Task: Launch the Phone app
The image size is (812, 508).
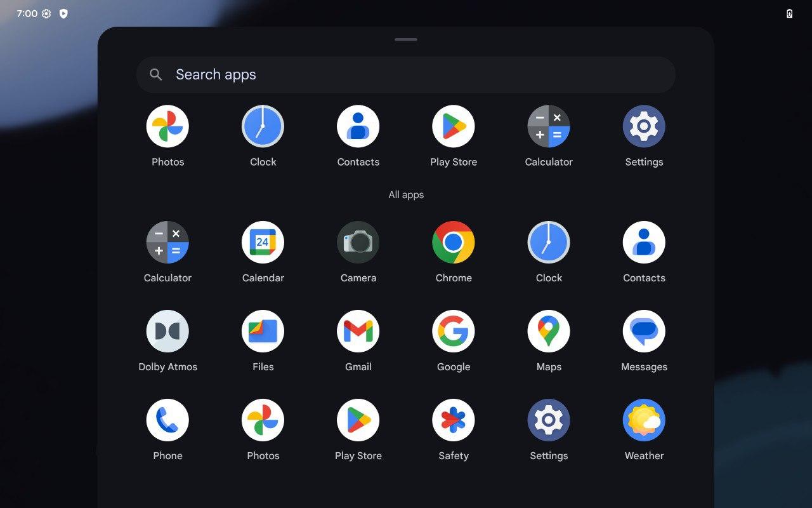Action: pyautogui.click(x=167, y=420)
